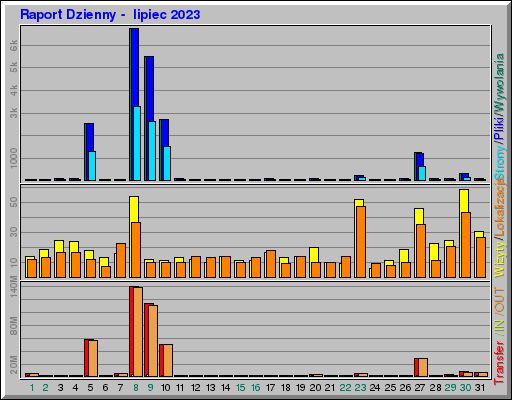Click the blue files bar for day 9

[x=150, y=89]
